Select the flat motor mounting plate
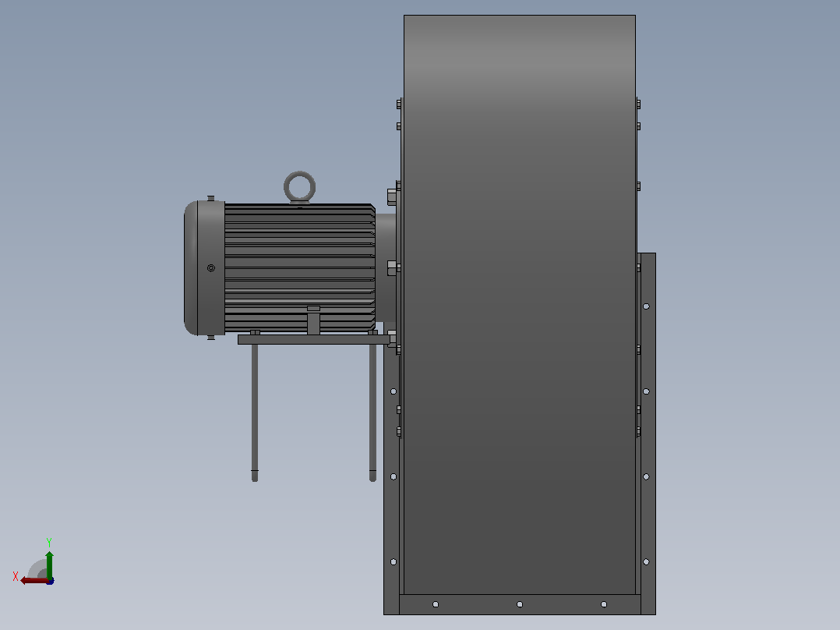The image size is (840, 630). point(314,340)
